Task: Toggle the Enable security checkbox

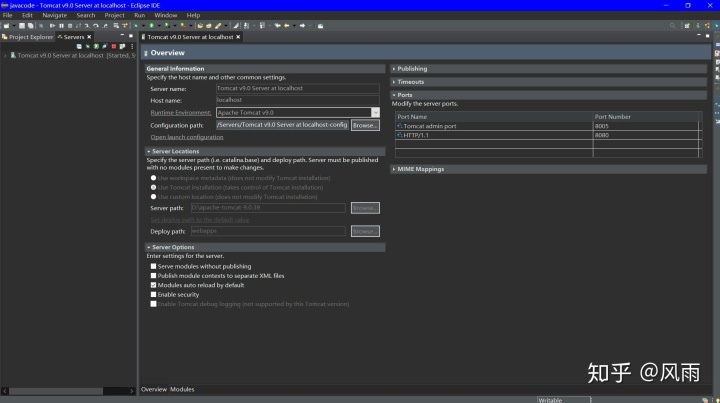Action: [153, 295]
